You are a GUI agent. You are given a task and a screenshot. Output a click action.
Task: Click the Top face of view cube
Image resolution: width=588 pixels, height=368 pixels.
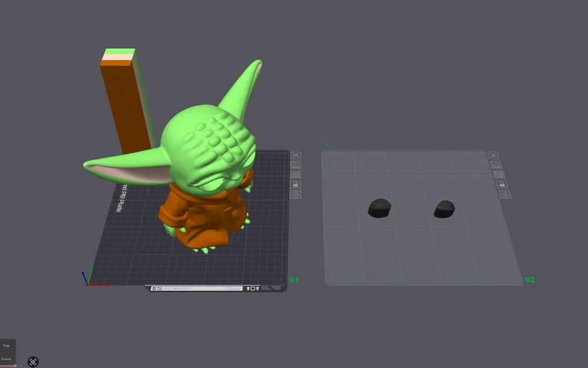6,346
